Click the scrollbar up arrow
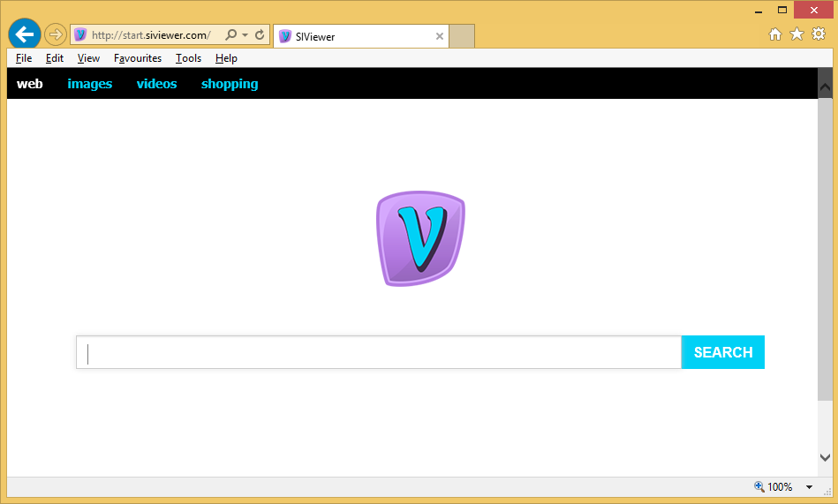Screen dimensions: 838x504 (x=825, y=87)
